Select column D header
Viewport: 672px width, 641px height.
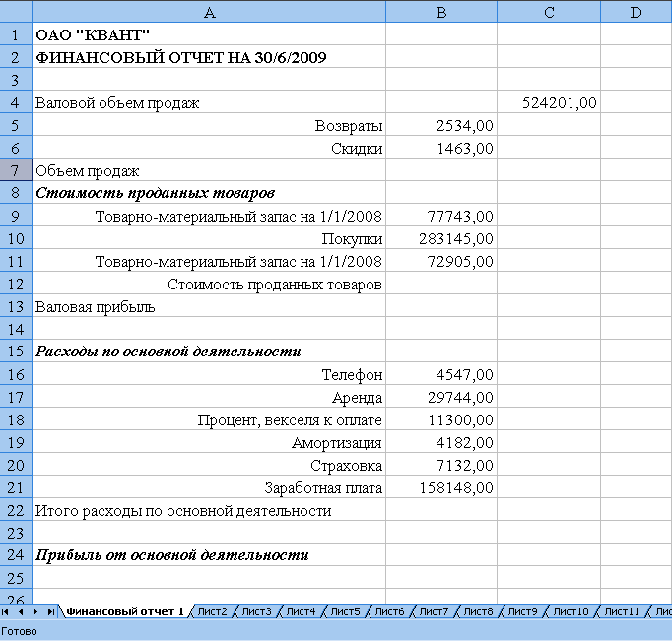pyautogui.click(x=637, y=12)
